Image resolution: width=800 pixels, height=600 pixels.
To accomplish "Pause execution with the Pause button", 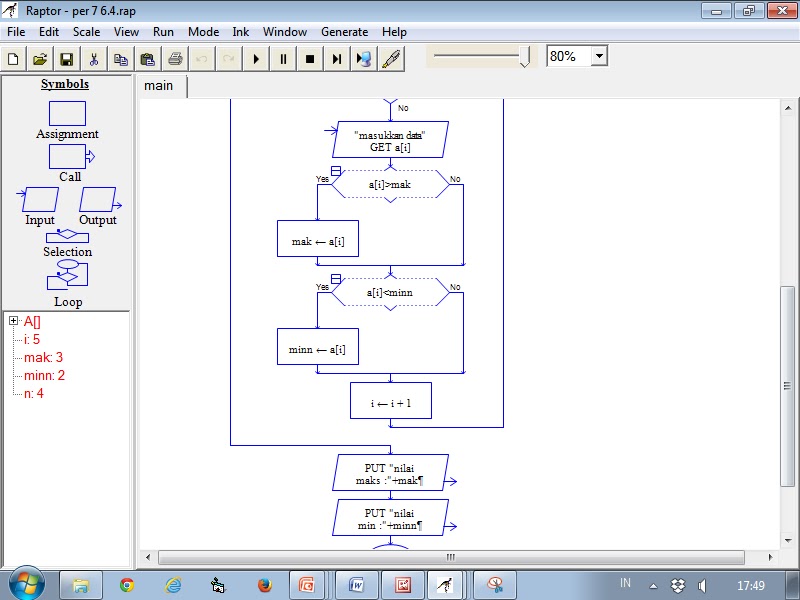I will click(283, 59).
